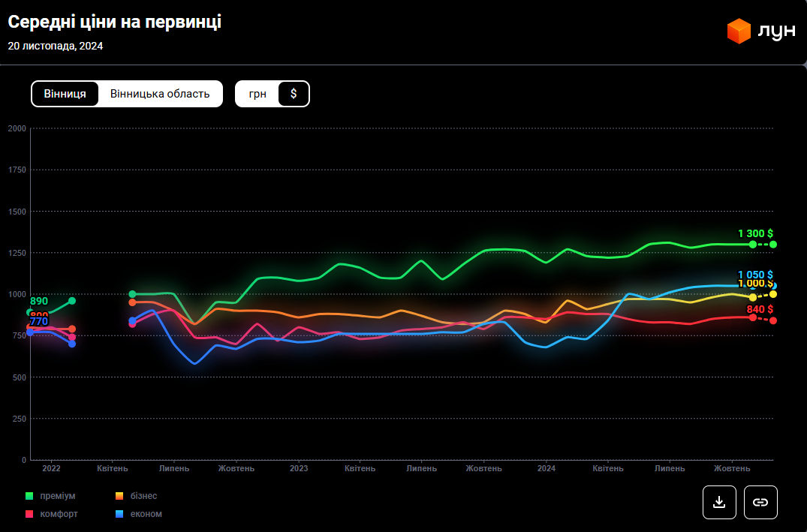Toggle the економ legend series

[138, 514]
